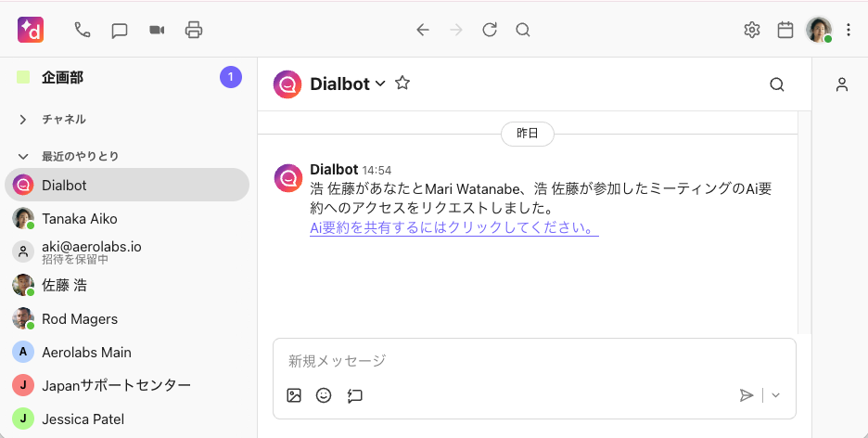Open Japanサポートセンター in sidebar
The width and height of the screenshot is (868, 438).
pyautogui.click(x=127, y=385)
